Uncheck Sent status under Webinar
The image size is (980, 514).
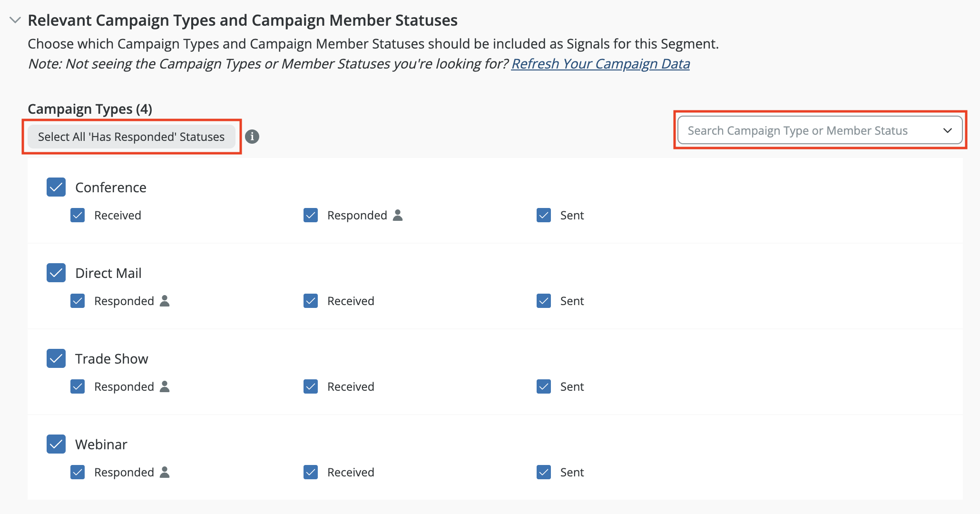click(544, 472)
